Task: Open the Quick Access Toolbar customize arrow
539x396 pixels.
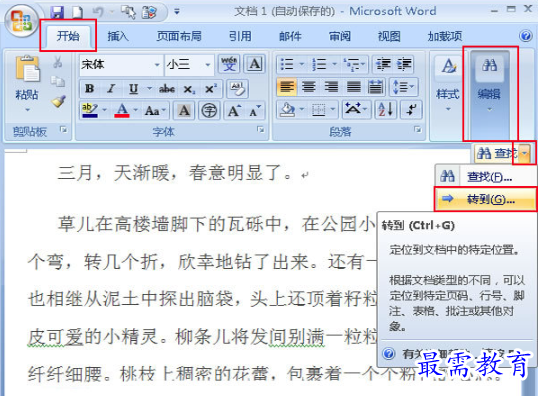Action: pos(177,12)
